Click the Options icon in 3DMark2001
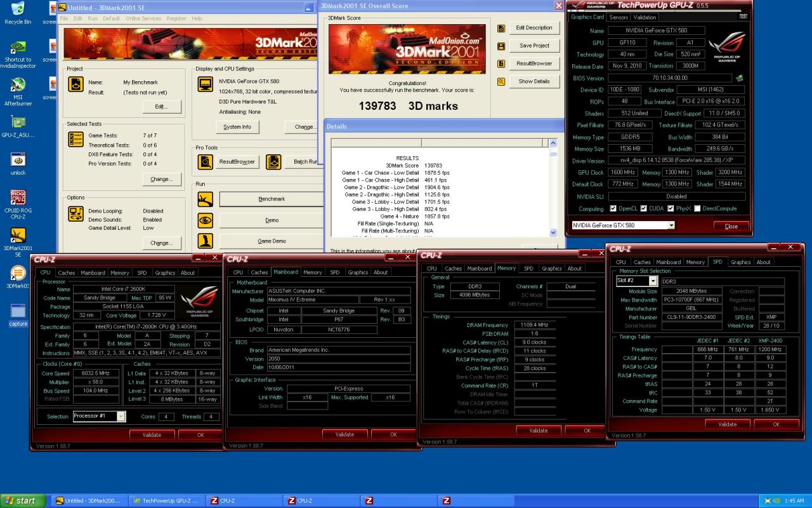 click(x=75, y=213)
